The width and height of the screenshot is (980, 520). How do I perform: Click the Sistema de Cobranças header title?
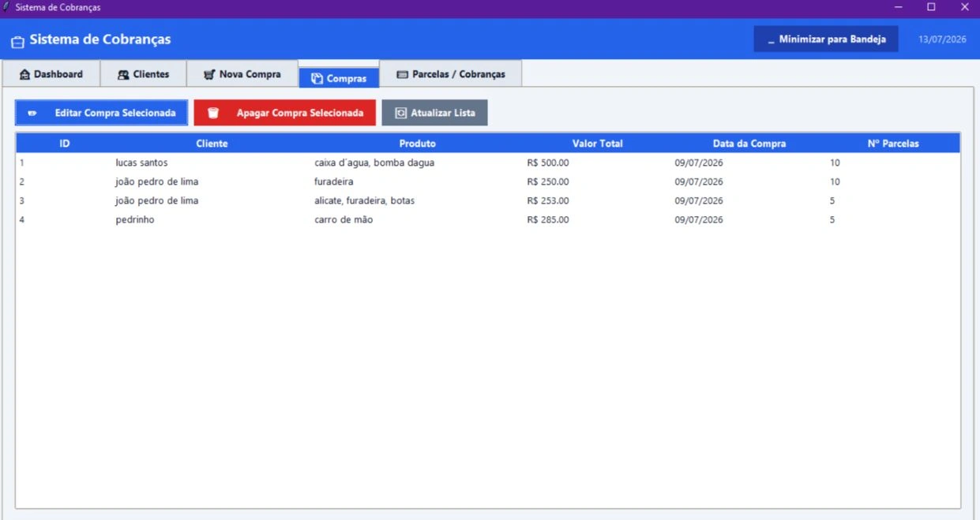tap(100, 39)
